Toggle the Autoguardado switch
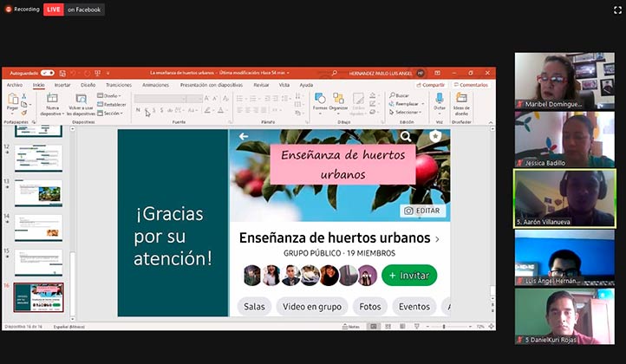This screenshot has width=626, height=364. pyautogui.click(x=47, y=74)
